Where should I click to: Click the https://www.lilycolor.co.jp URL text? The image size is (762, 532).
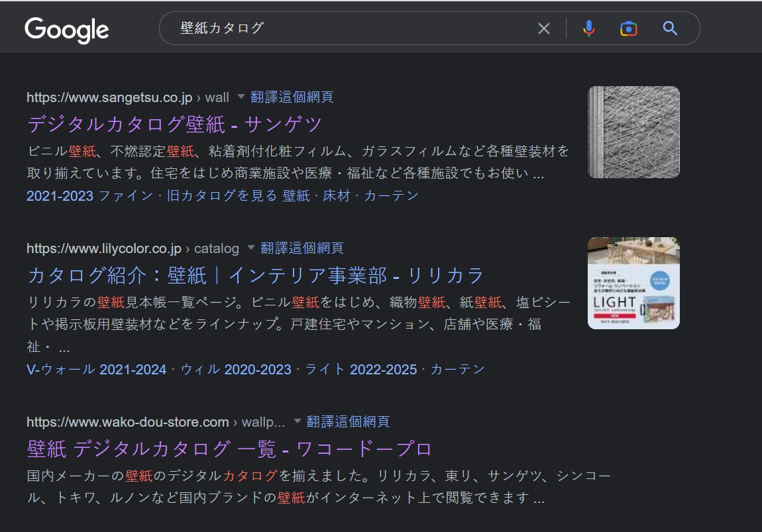104,248
